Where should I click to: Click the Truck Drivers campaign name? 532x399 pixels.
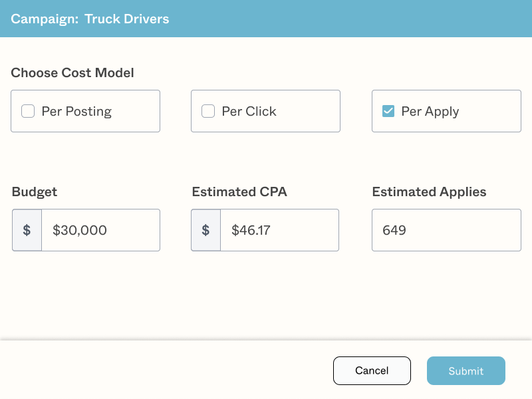coord(126,19)
